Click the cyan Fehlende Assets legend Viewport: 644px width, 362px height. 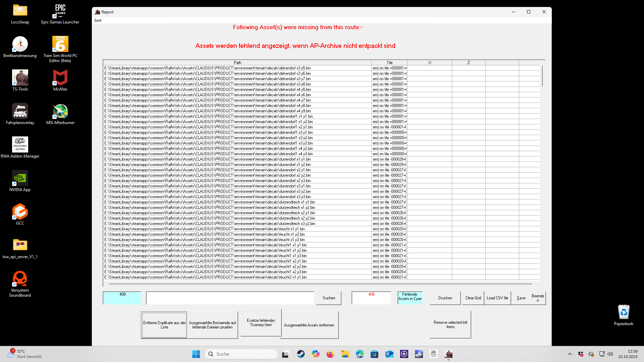tap(410, 297)
